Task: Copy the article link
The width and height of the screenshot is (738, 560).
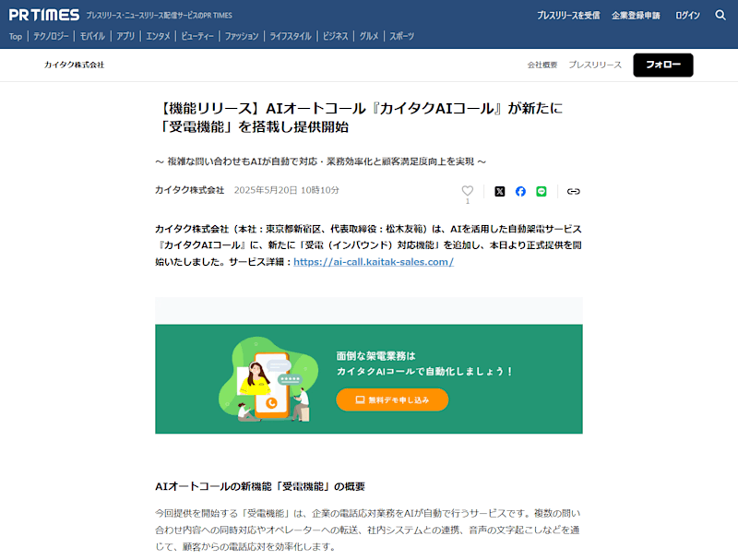Action: (574, 191)
